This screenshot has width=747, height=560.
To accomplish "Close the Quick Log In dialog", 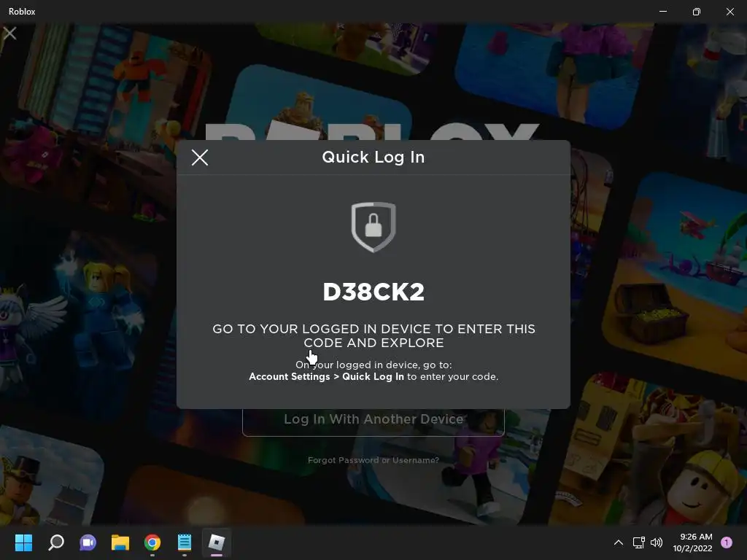I will tap(200, 157).
